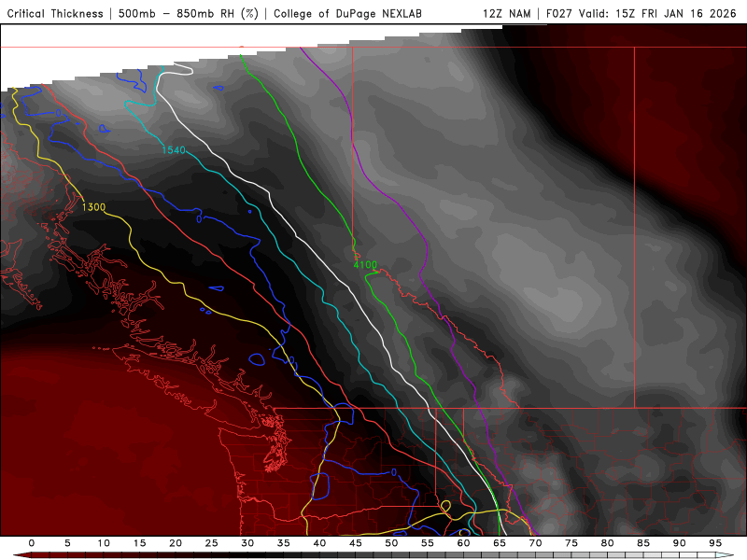
Task: Select the "10" value on the color scale
Action: coord(104,543)
